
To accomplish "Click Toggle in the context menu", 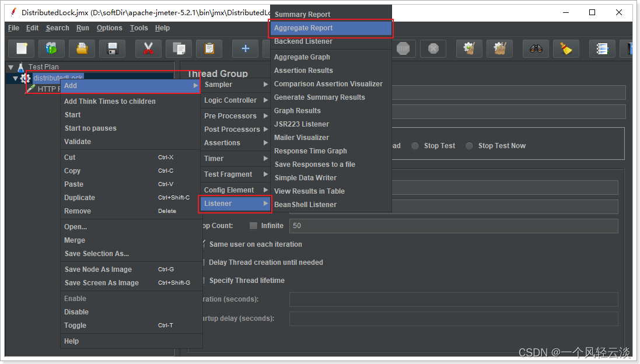I will pos(131,325).
